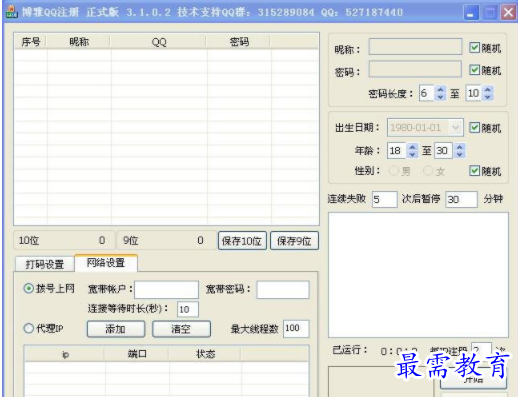Click the 序号 column header

coord(31,42)
